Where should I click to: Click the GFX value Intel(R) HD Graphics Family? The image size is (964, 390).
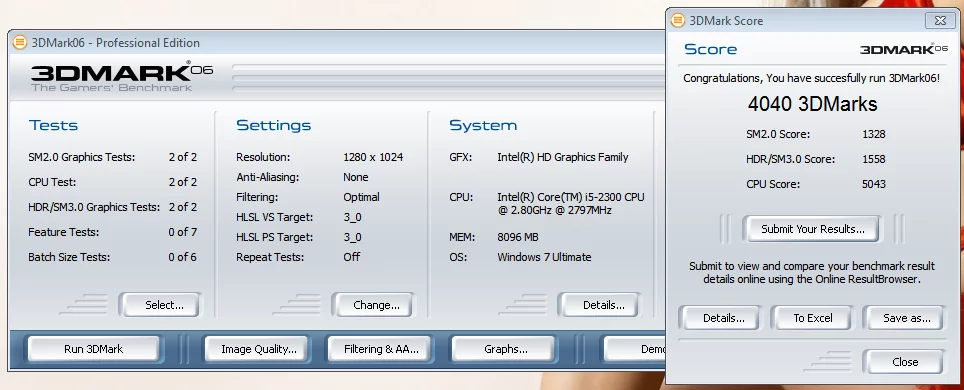pos(563,157)
